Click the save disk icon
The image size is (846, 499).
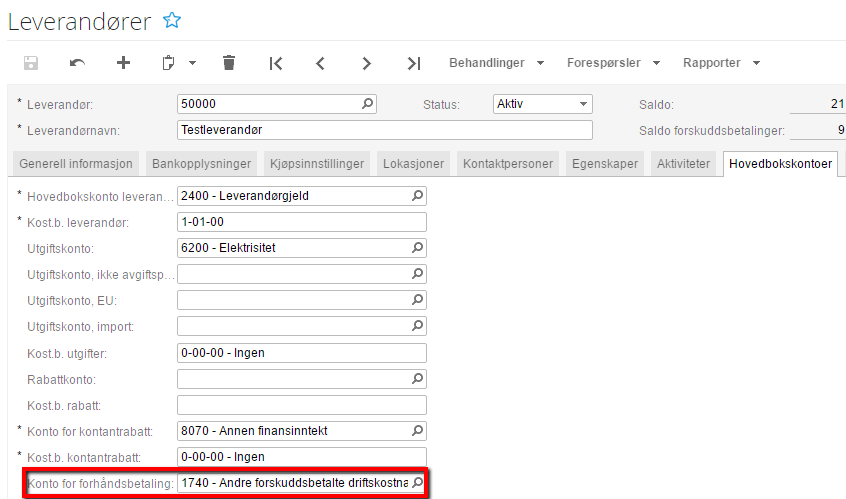(31, 63)
